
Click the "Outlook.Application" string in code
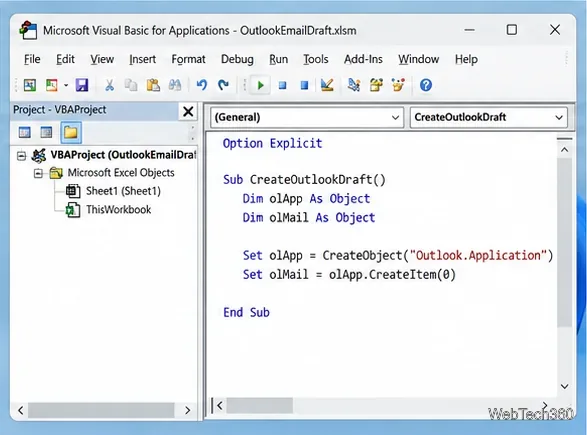pos(478,255)
